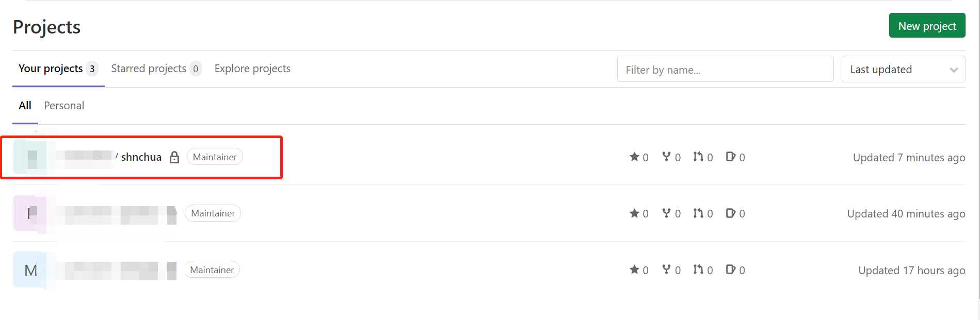Click the M avatar of the third project
Image resolution: width=980 pixels, height=320 pixels.
pyautogui.click(x=30, y=270)
